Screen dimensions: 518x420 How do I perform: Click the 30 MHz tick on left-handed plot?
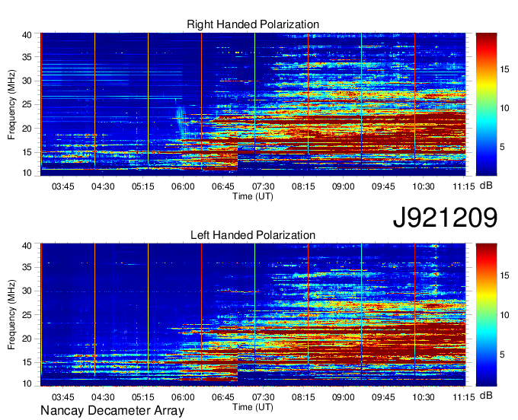click(27, 291)
